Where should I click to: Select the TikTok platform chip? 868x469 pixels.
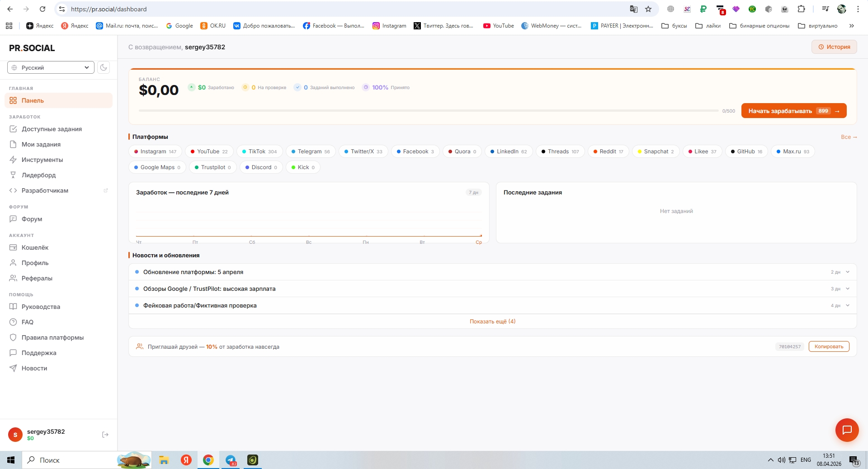click(259, 152)
